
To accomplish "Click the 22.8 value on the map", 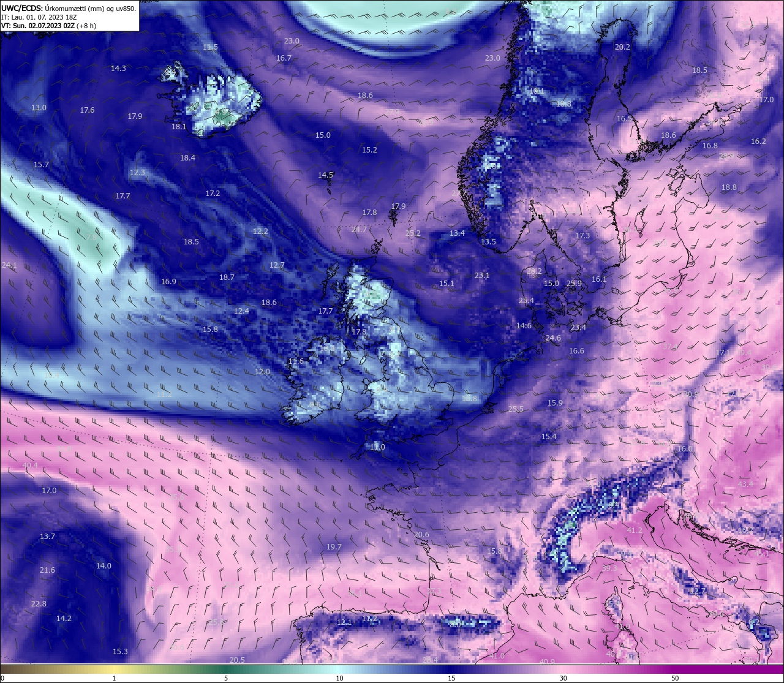I will click(x=39, y=603).
